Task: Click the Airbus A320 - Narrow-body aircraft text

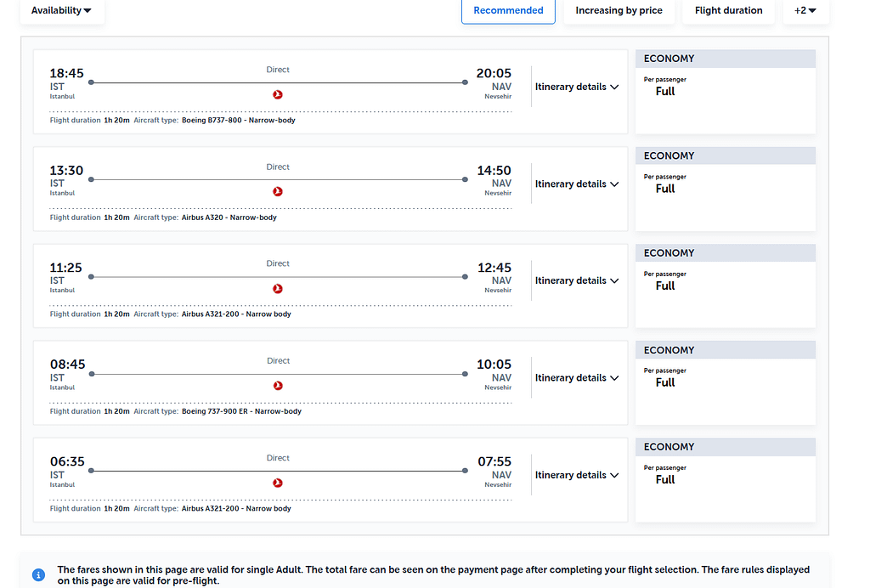Action: pyautogui.click(x=229, y=218)
